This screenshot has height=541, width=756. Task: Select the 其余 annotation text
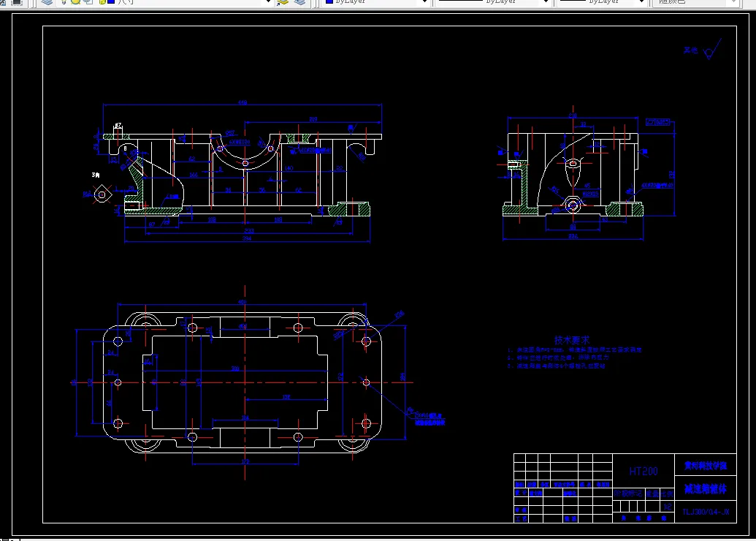(690, 50)
